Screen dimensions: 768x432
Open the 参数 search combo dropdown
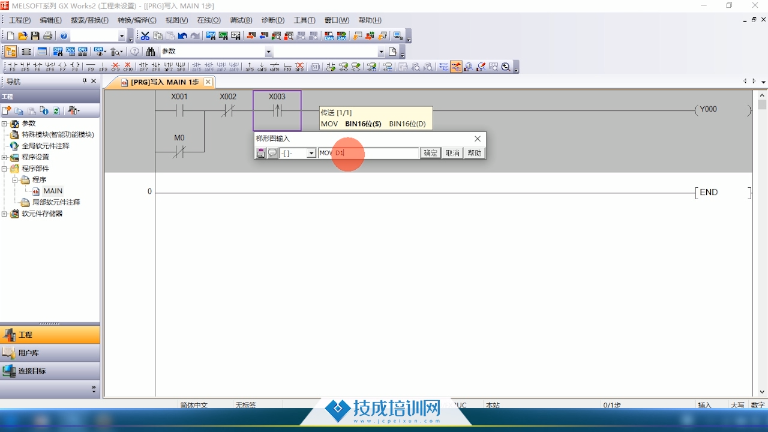268,51
